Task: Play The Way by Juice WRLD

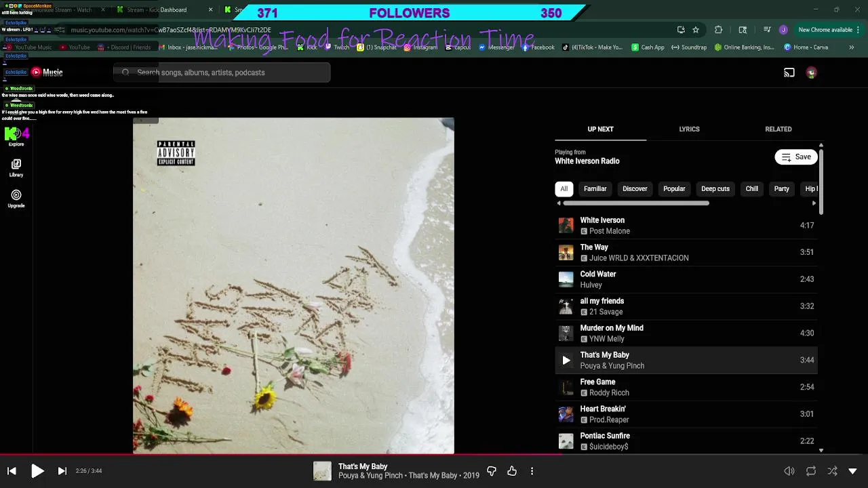Action: point(686,252)
